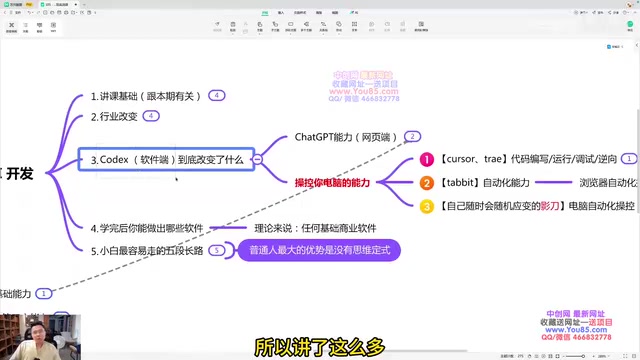Select topic 5.小白最容易走的五段长路
The image size is (640, 360).
[147, 250]
